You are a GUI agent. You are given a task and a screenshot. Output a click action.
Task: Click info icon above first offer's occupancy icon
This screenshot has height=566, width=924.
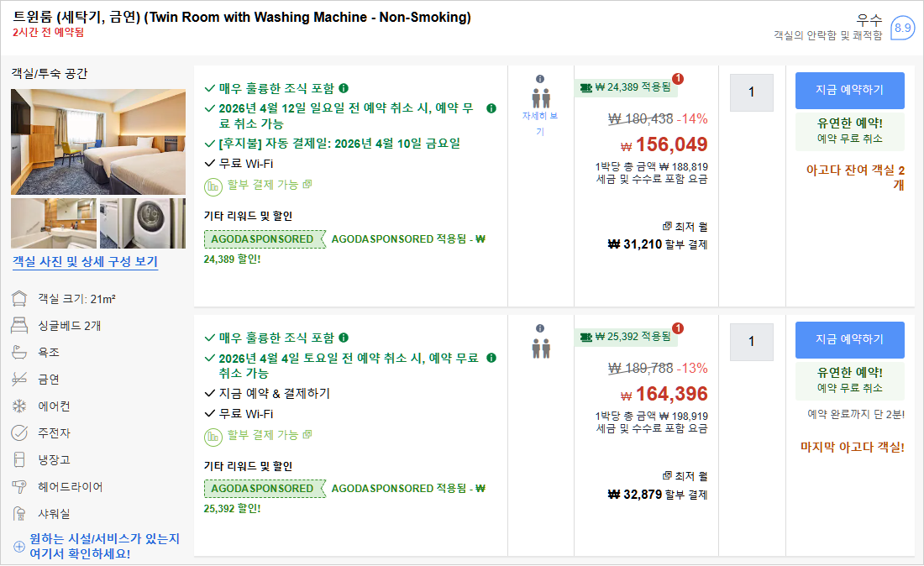[x=540, y=79]
